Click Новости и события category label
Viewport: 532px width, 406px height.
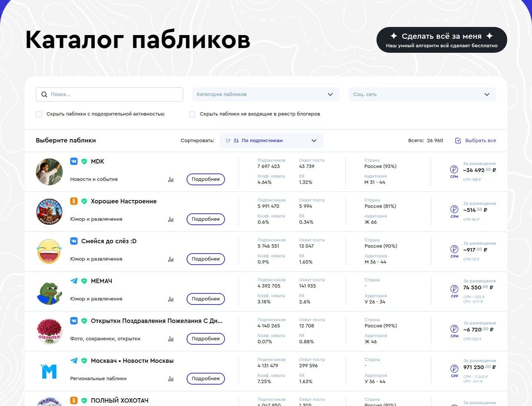click(94, 179)
